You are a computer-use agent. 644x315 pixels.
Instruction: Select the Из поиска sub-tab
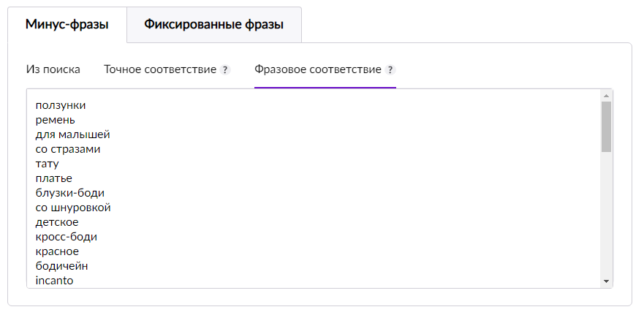point(53,70)
